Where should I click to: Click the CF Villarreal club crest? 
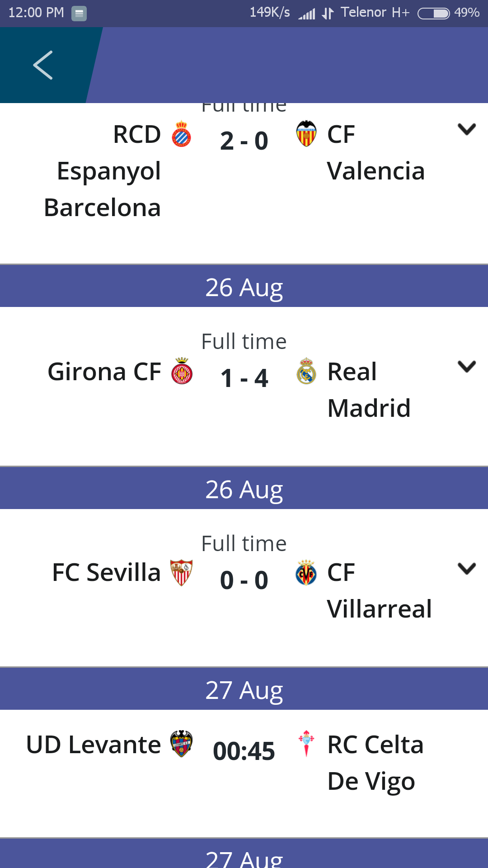click(x=306, y=572)
